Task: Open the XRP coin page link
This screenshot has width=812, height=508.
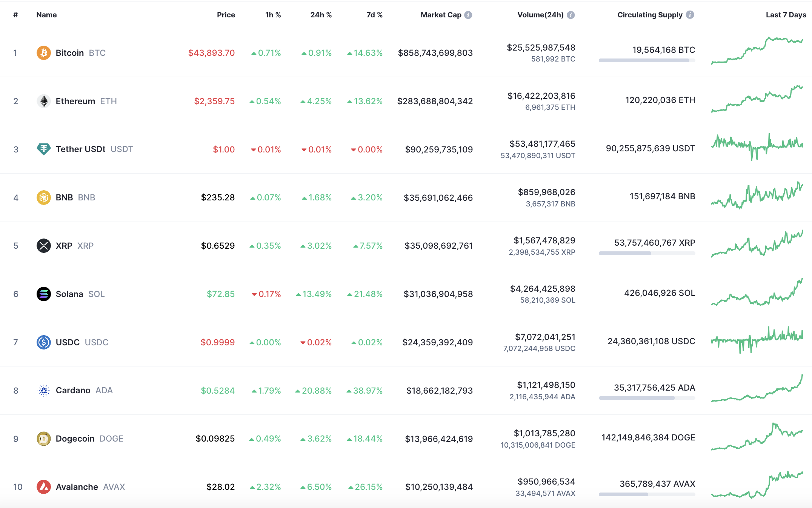Action: point(64,246)
